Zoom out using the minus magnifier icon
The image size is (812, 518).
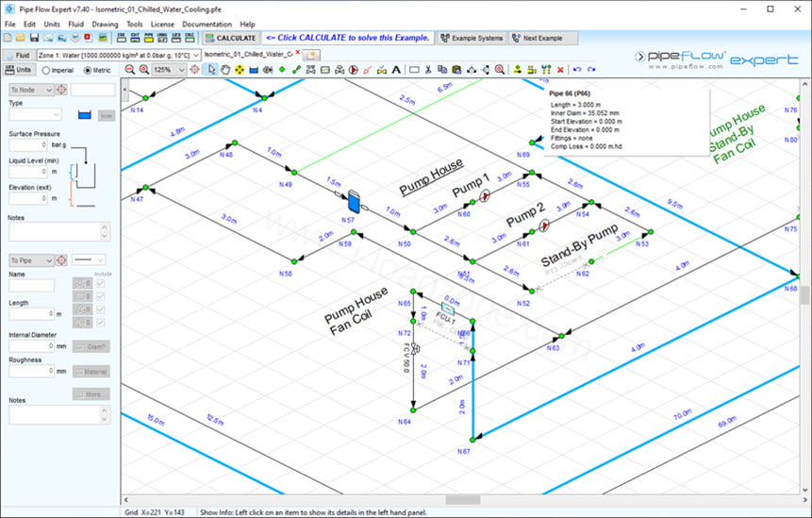point(130,70)
